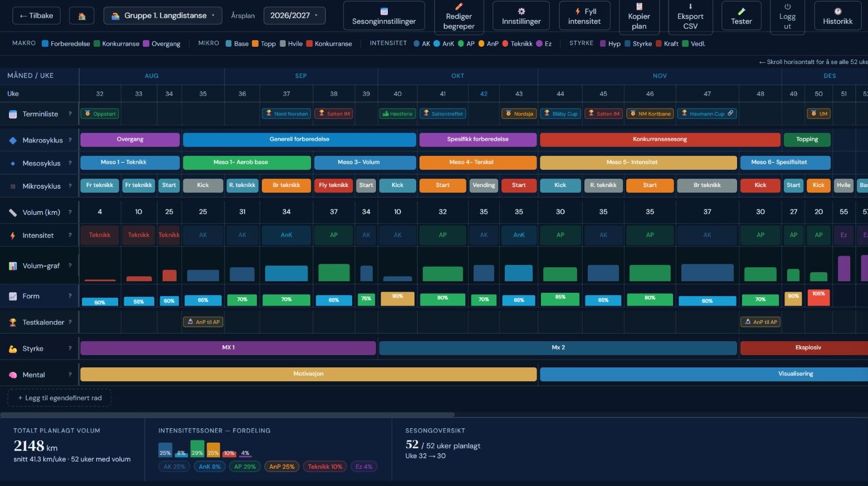Click the Volum-graf chart row icon
The image size is (868, 486).
point(13,266)
